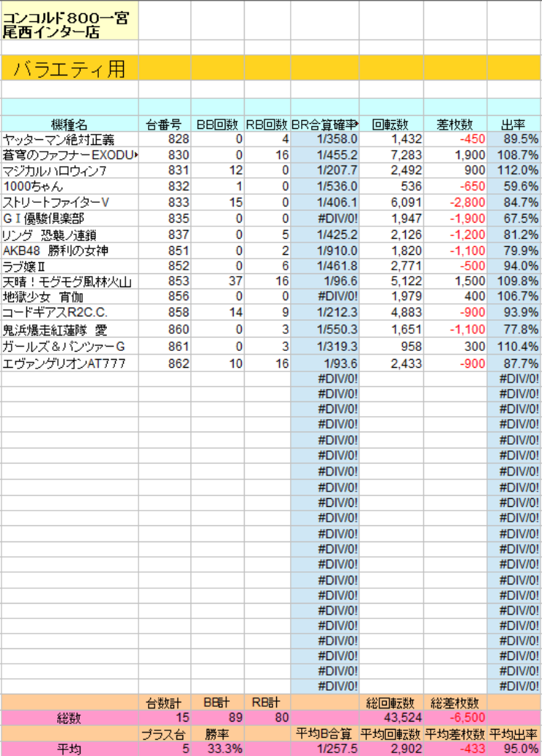Screen dimensions: 542x756
Task: Select the ストリートファイターV cell
Action: coord(69,202)
